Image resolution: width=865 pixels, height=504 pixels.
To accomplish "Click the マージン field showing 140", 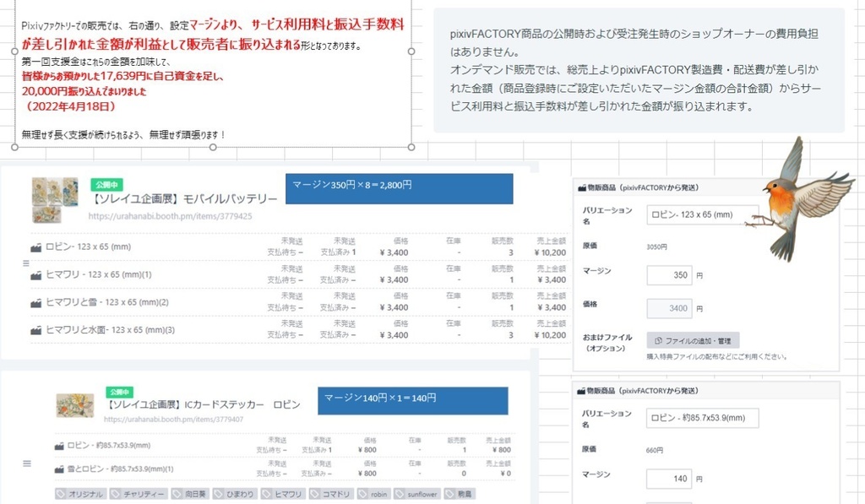I will tap(667, 479).
